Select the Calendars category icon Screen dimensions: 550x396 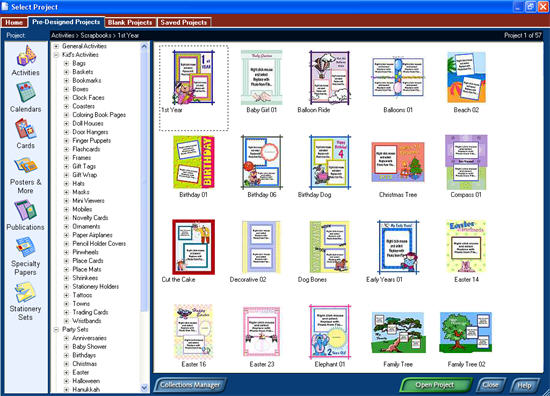pos(26,92)
